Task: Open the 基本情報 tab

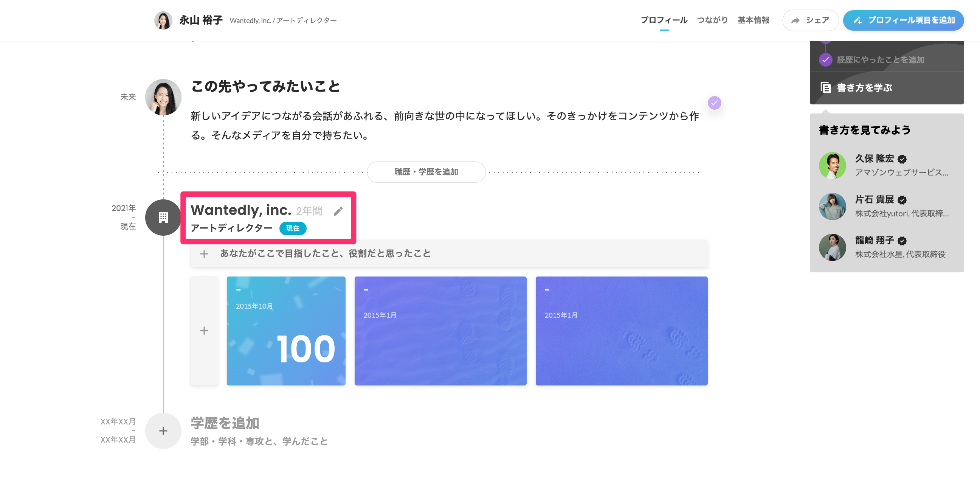Action: coord(753,20)
